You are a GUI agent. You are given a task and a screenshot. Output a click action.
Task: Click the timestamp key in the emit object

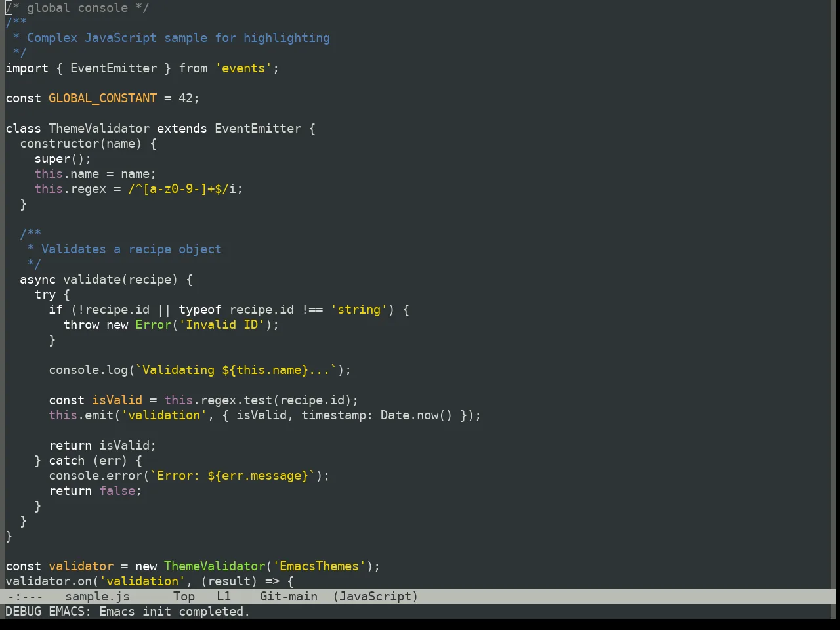333,415
